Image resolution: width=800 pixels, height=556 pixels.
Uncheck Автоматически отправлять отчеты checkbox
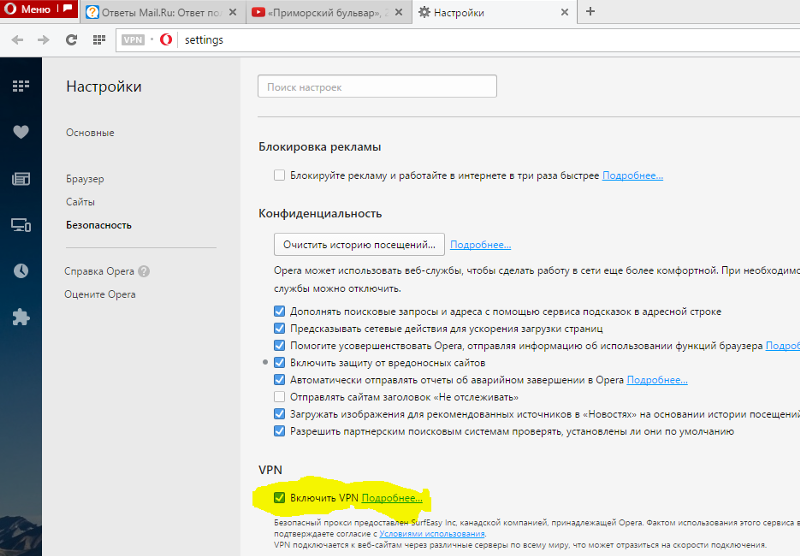[x=279, y=380]
